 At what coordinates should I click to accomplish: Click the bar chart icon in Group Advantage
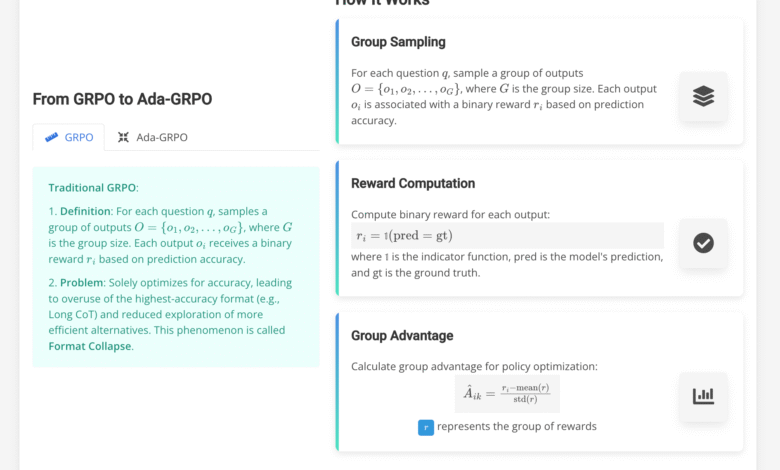703,396
